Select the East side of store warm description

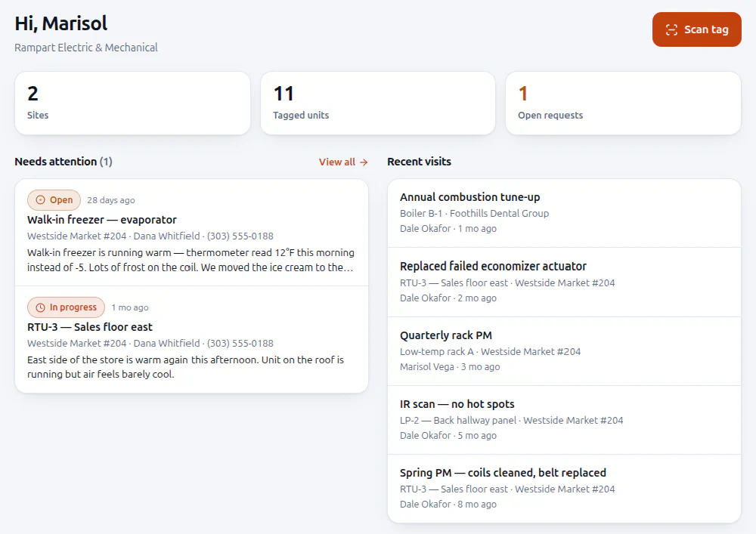(x=186, y=367)
